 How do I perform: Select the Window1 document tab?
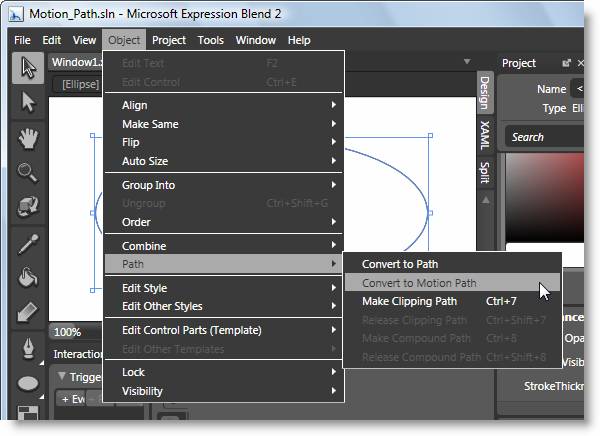76,62
